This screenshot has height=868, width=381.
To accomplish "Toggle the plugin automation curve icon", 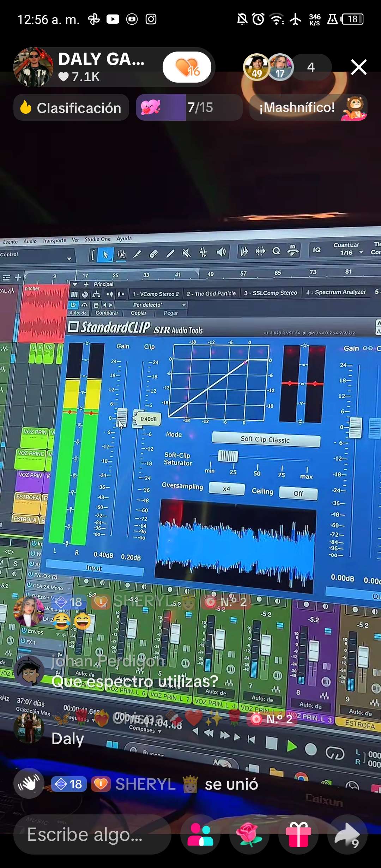I will point(84,305).
